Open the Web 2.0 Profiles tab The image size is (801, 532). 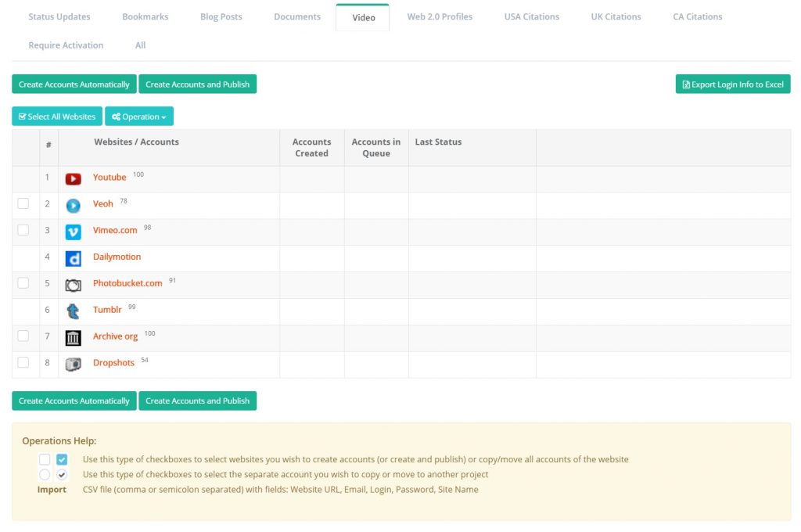pyautogui.click(x=440, y=16)
